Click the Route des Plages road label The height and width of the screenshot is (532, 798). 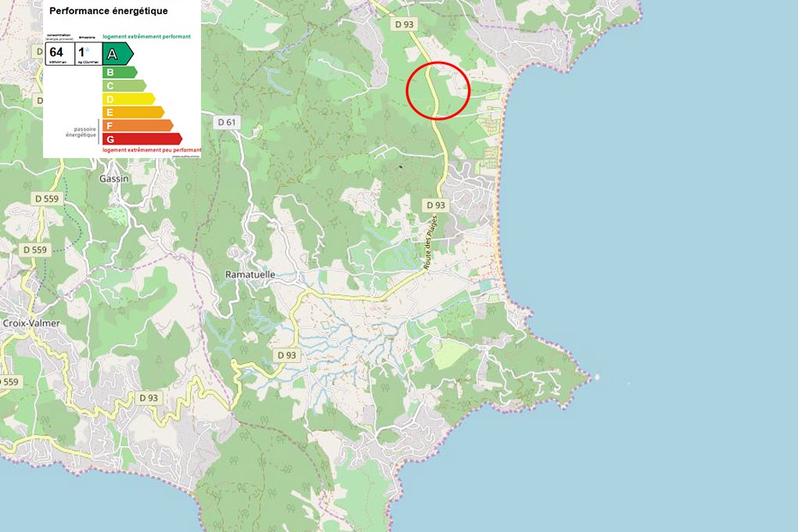[x=430, y=243]
